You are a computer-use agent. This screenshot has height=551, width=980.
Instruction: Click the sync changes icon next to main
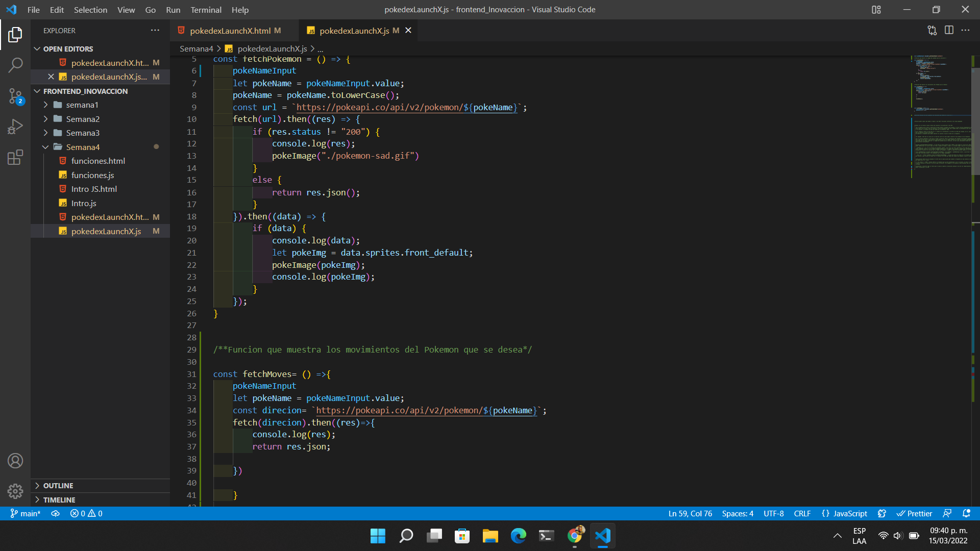tap(55, 513)
